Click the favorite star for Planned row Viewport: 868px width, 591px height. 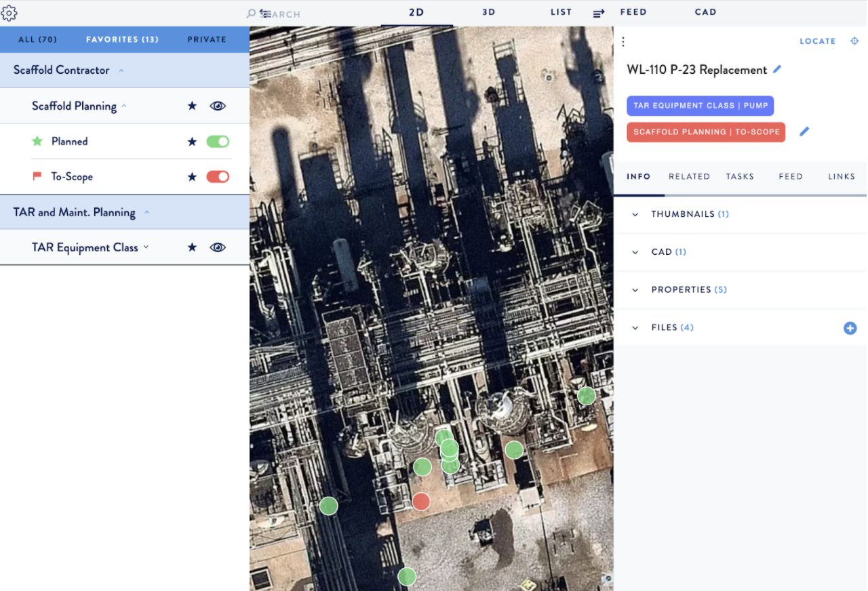(192, 142)
